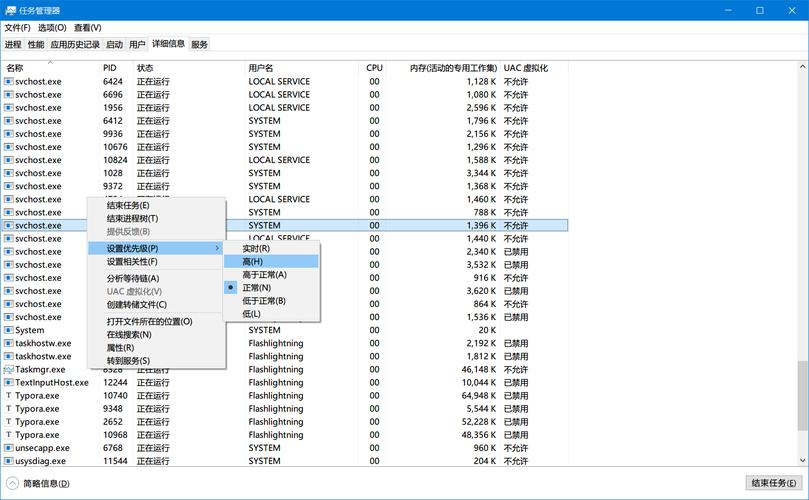Choose 设置相关性(F) in the context menu
Image resolution: width=809 pixels, height=500 pixels.
coord(157,262)
